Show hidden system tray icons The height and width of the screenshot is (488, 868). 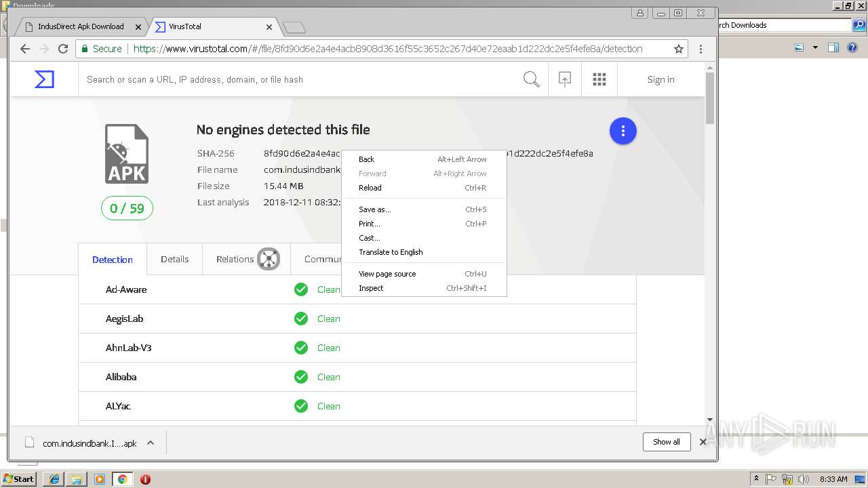756,479
